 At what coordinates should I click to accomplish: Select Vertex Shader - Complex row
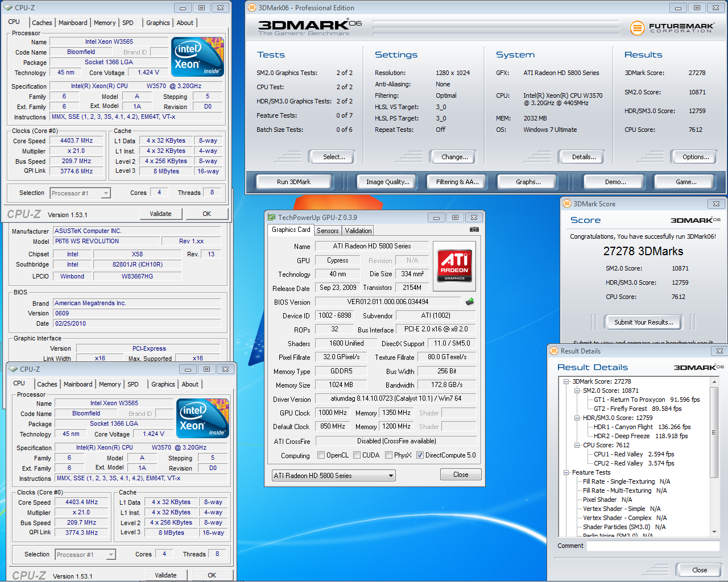pyautogui.click(x=624, y=518)
